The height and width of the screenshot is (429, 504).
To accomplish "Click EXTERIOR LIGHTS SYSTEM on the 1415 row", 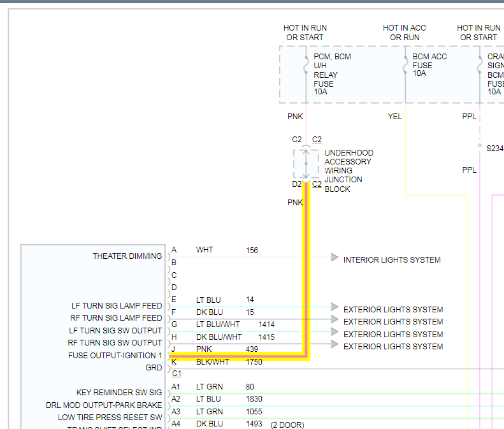I will point(393,346).
